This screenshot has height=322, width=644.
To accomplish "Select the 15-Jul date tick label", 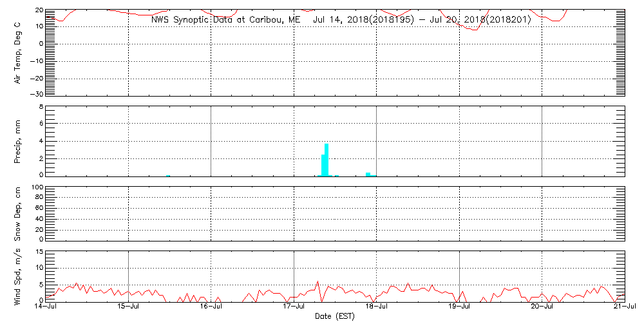I will coord(129,307).
